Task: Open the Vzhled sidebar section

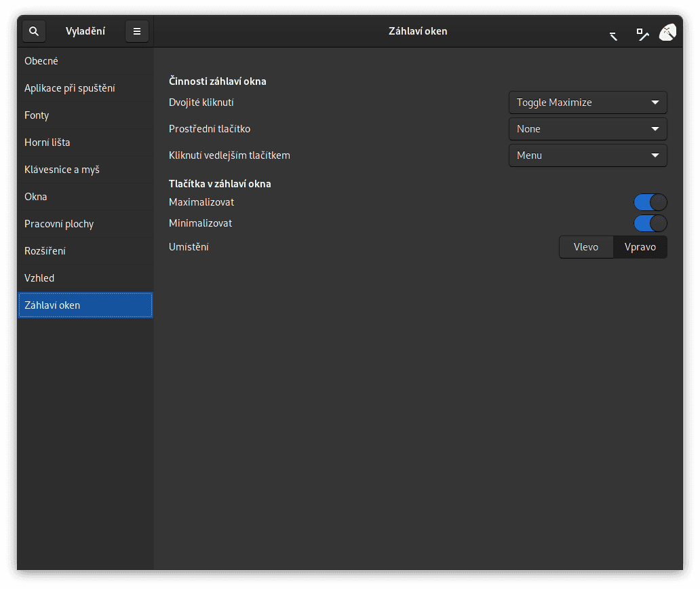Action: click(85, 278)
